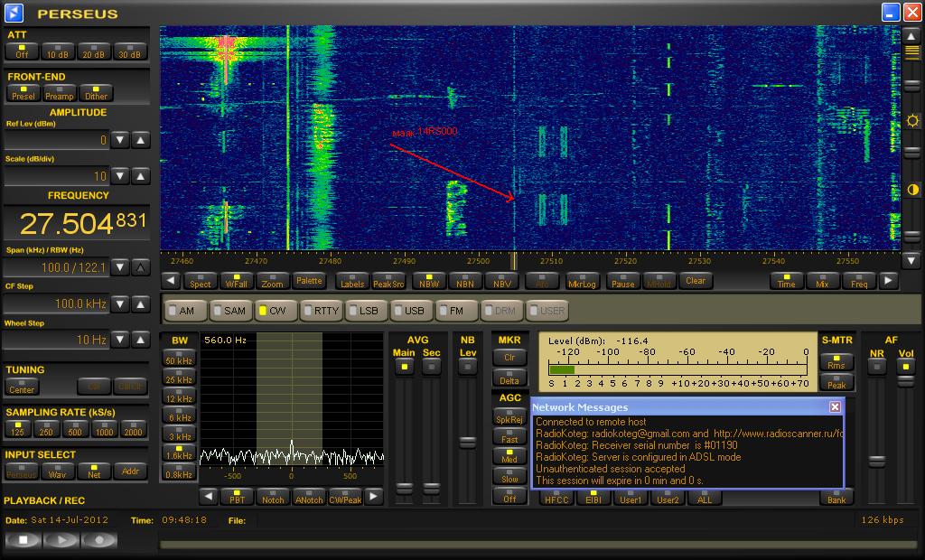925x560 pixels.
Task: Select 2000 kS/s sampling rate
Action: (134, 429)
